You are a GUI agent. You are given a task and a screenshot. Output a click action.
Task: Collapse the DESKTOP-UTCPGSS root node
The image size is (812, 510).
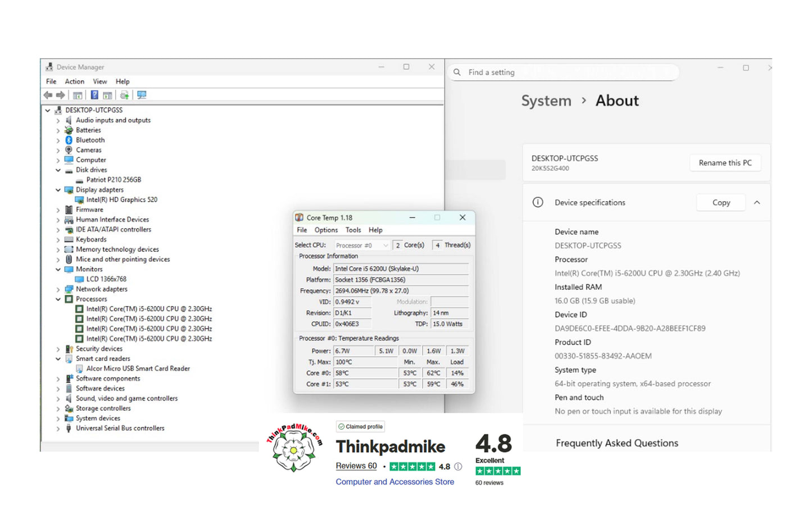click(x=48, y=110)
